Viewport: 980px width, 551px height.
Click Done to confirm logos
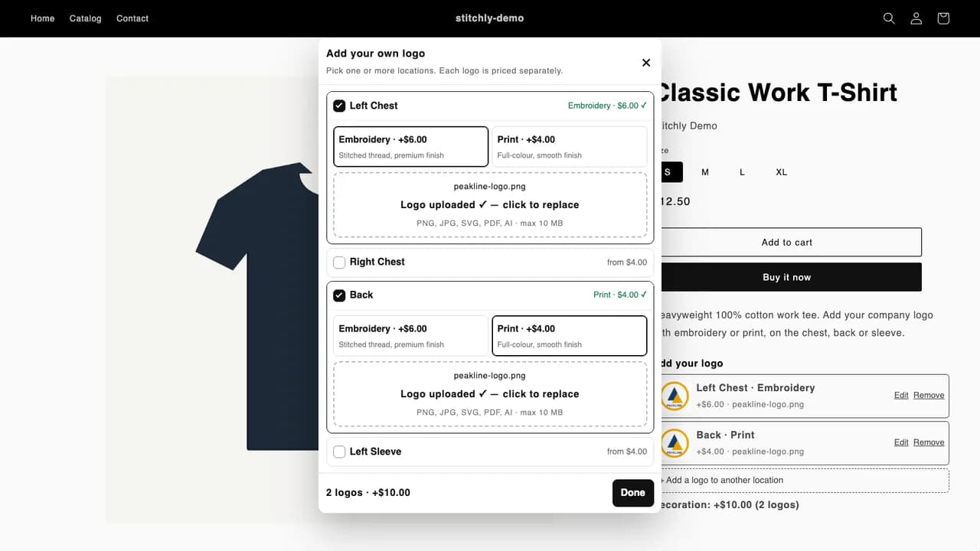point(633,493)
